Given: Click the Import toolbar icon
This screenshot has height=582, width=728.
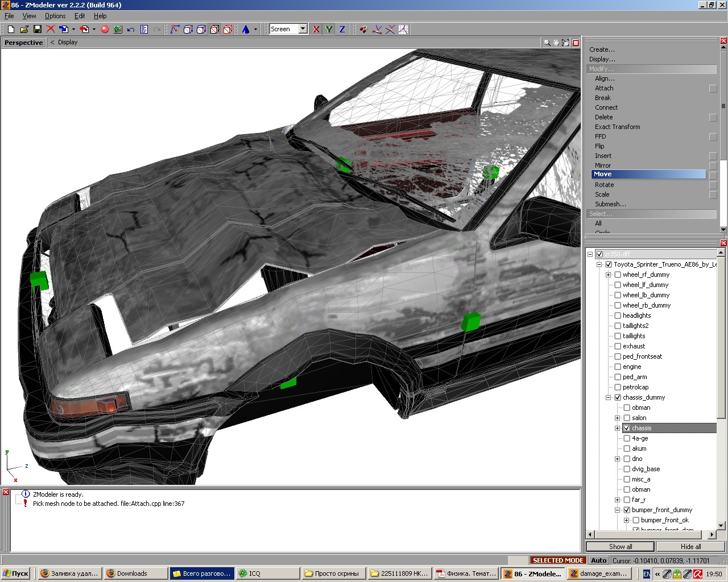Looking at the screenshot, I should coord(64,29).
